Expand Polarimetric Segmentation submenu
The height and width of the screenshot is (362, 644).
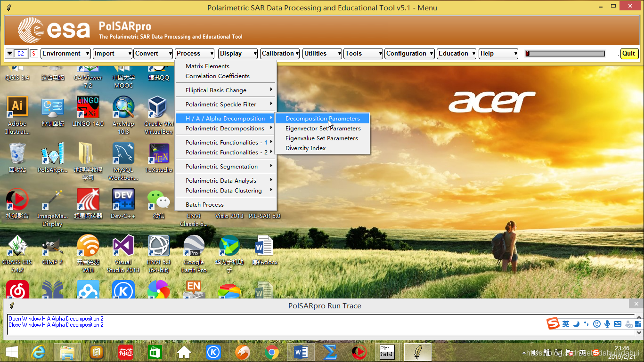[225, 167]
